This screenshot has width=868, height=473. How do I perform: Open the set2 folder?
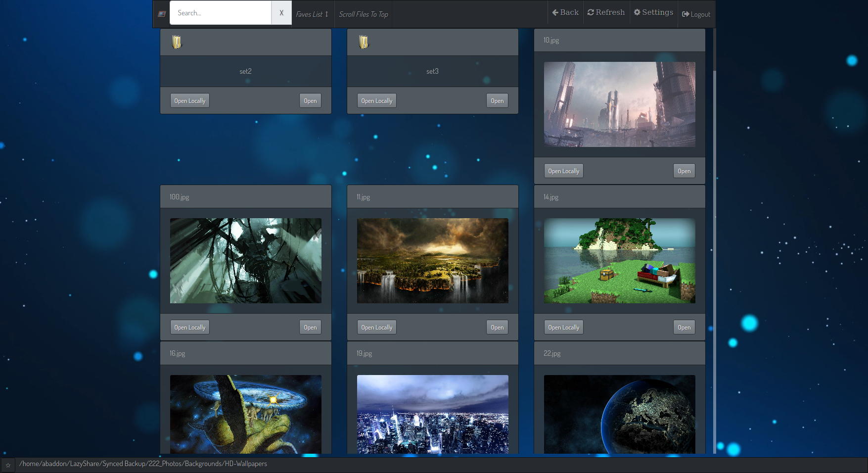click(310, 100)
